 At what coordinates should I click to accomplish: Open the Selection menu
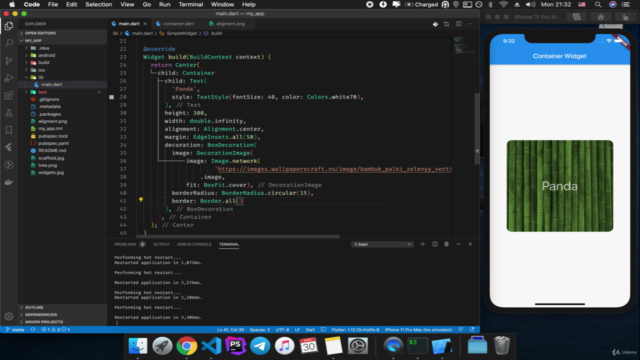[x=98, y=4]
